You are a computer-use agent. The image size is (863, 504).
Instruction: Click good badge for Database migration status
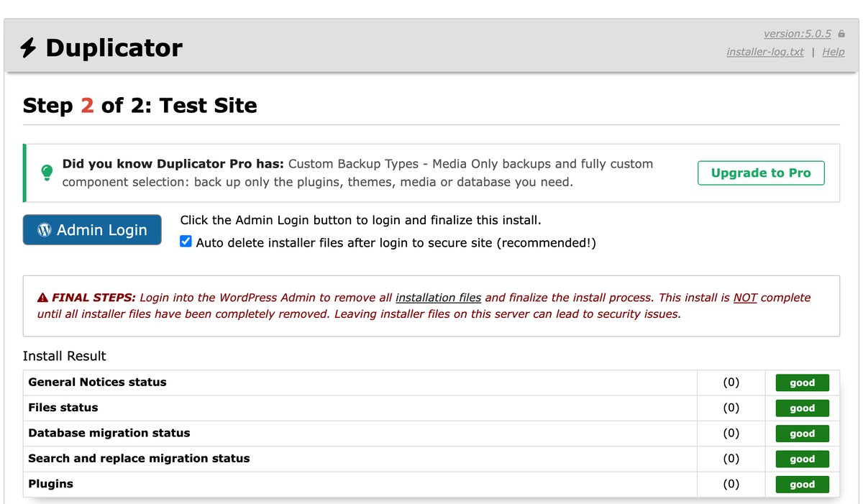pyautogui.click(x=802, y=434)
